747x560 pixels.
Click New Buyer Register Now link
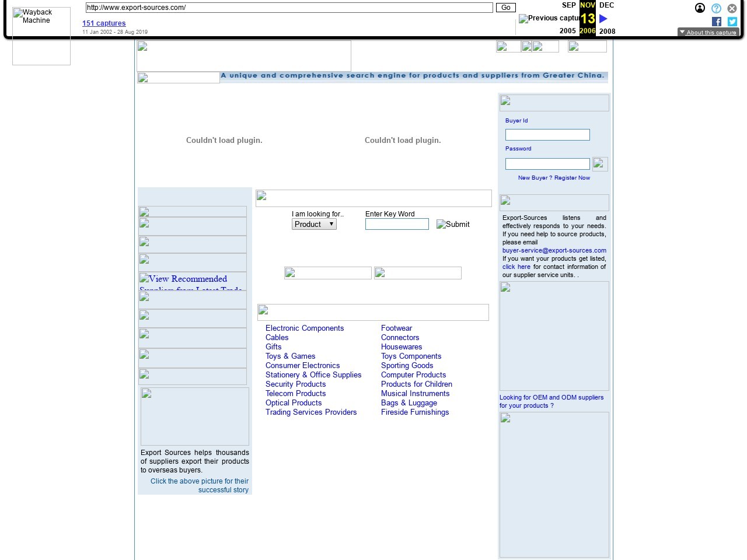coord(554,178)
